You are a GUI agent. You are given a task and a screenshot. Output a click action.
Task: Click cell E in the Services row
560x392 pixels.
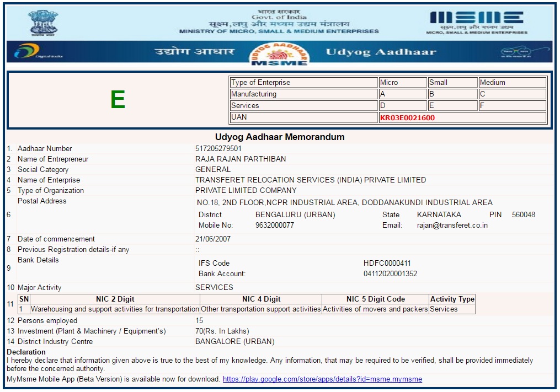click(x=453, y=106)
